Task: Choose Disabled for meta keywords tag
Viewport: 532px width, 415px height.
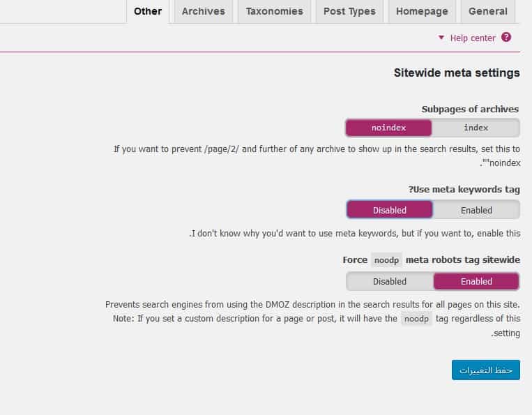Action: point(389,210)
